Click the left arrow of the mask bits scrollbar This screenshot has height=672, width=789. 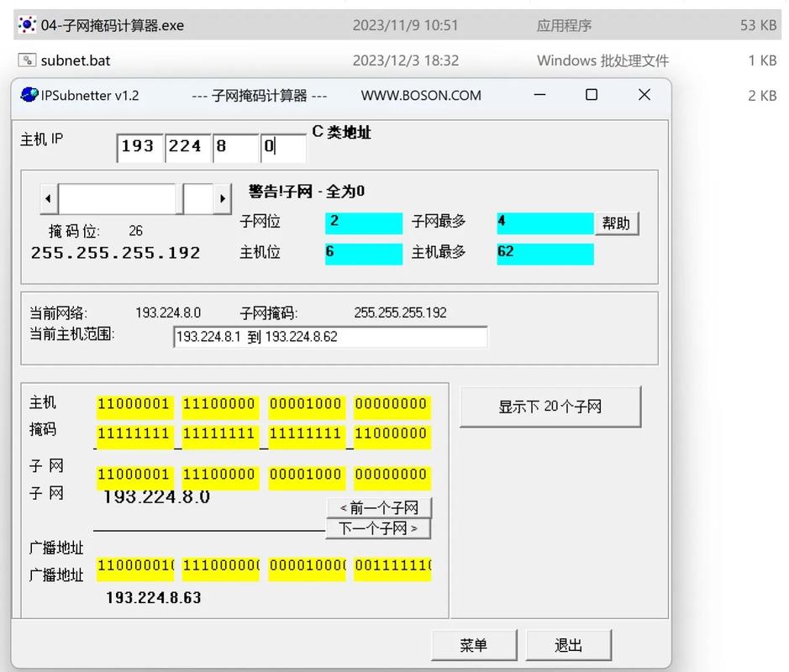click(x=49, y=199)
